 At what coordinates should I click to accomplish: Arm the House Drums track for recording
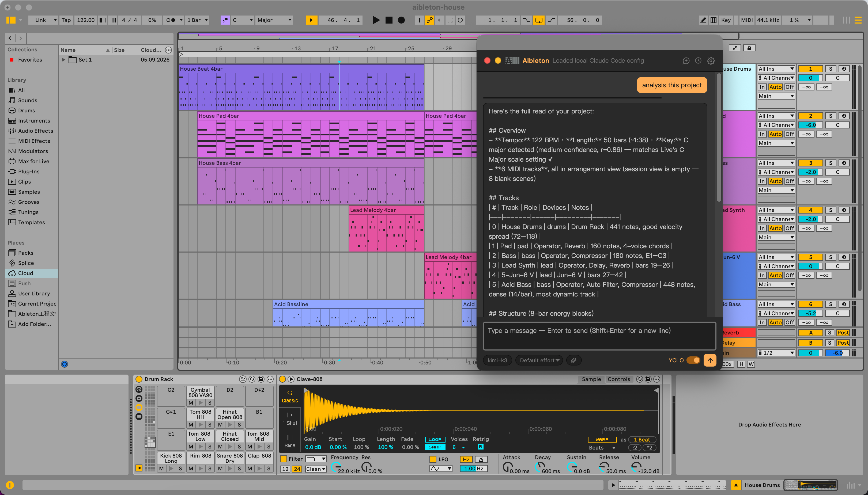point(844,69)
